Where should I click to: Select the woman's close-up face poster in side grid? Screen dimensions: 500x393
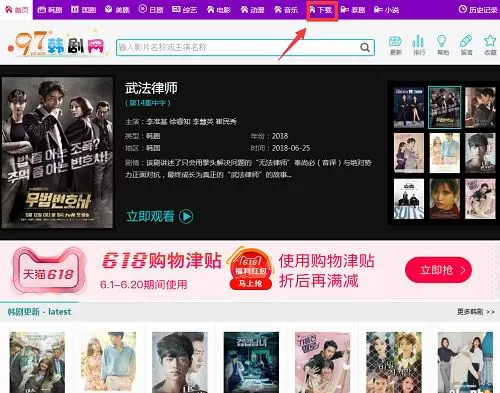coord(445,199)
